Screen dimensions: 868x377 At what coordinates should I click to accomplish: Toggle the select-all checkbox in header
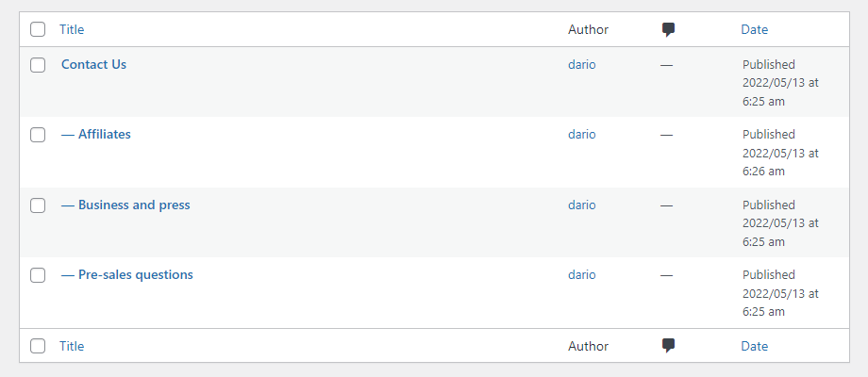click(x=38, y=29)
